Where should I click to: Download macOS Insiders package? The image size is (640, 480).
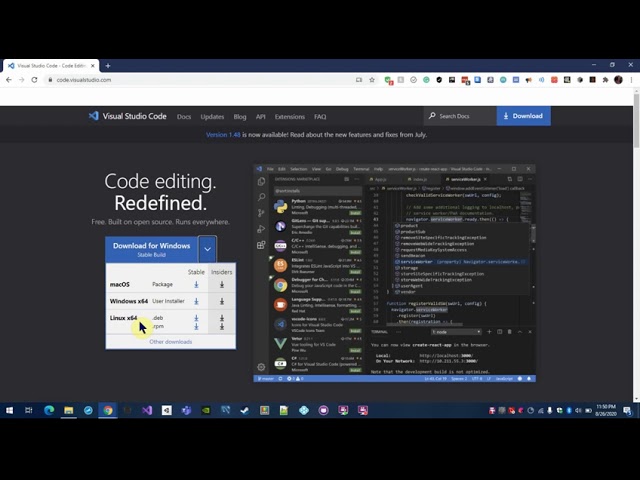222,284
